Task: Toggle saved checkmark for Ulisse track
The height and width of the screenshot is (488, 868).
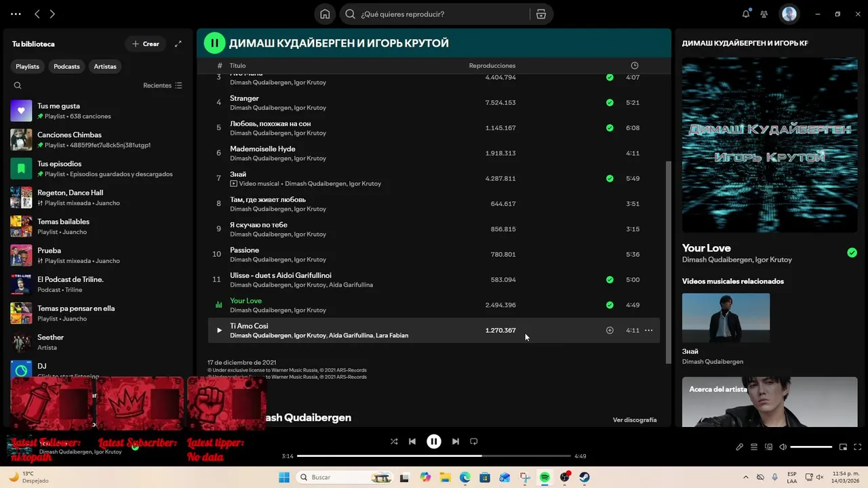Action: 610,279
